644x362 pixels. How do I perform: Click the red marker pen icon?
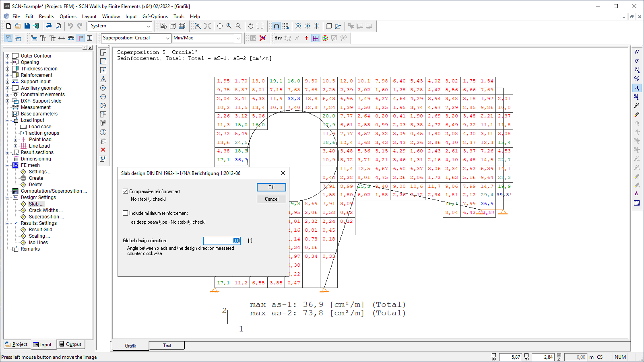[637, 114]
